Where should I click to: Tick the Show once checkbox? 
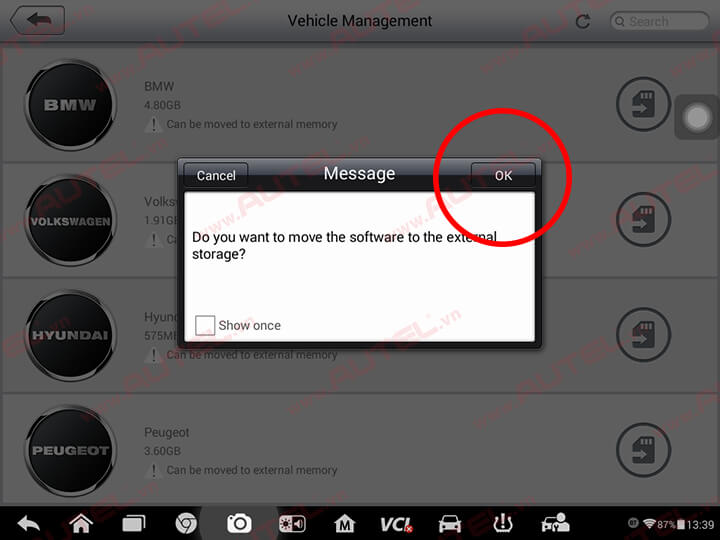pyautogui.click(x=205, y=325)
